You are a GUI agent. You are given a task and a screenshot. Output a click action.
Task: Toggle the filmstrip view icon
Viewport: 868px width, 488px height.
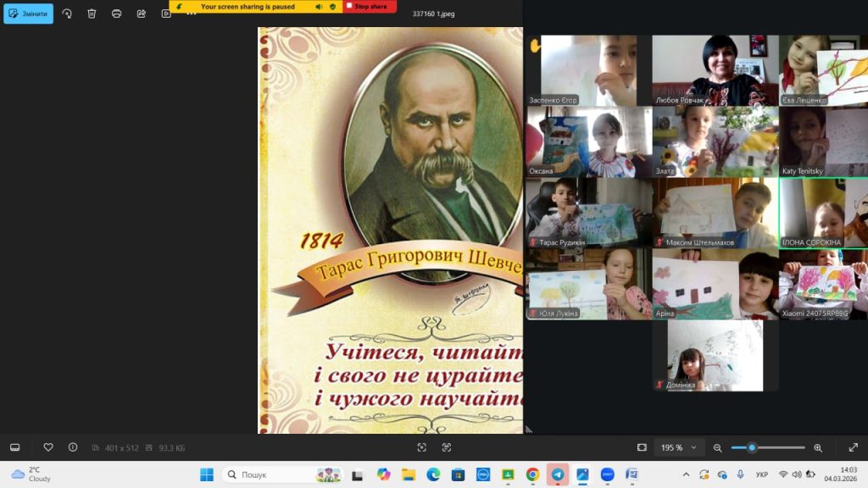pyautogui.click(x=14, y=447)
